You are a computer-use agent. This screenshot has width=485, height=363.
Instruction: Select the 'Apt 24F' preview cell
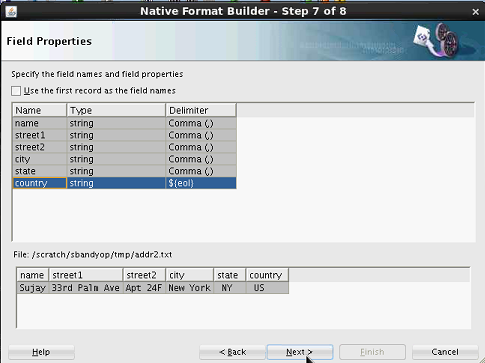[144, 288]
